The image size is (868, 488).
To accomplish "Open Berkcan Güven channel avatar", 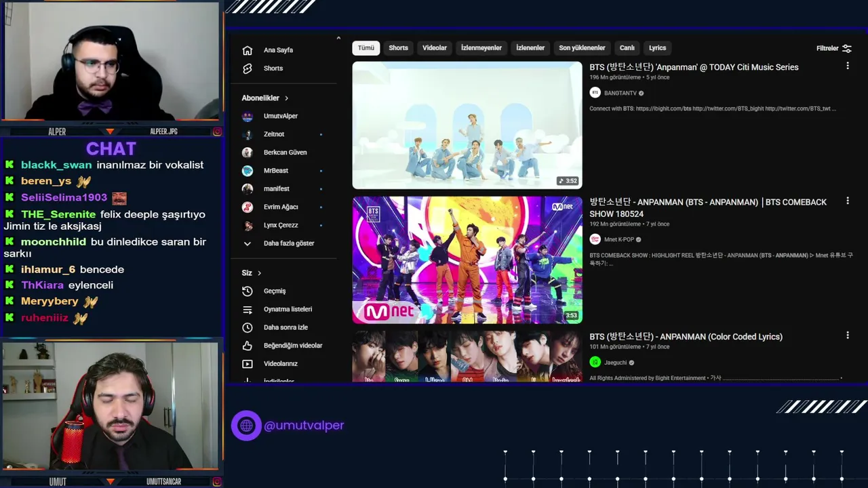I will pyautogui.click(x=248, y=152).
